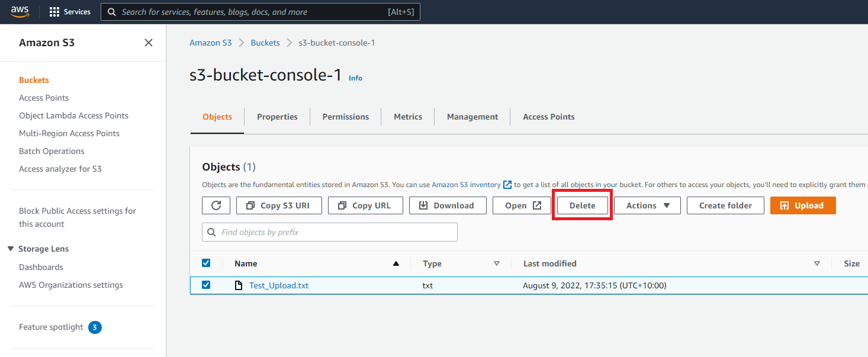Click the txt type cell
The width and height of the screenshot is (868, 357).
[x=427, y=285]
